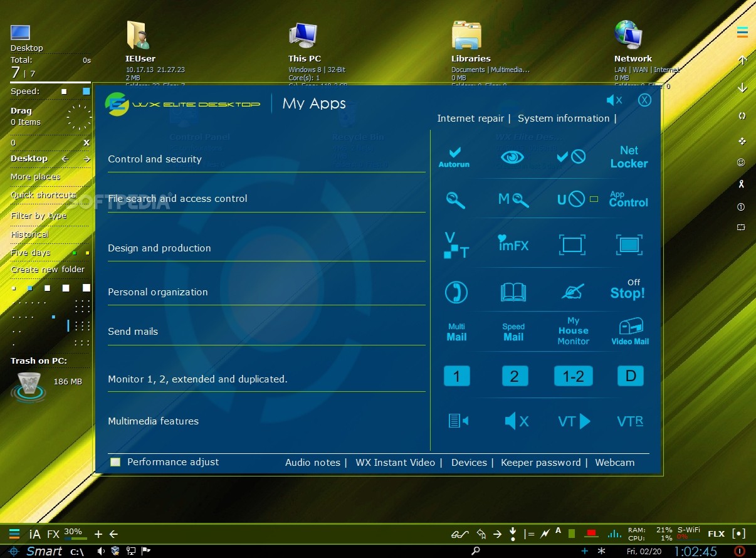This screenshot has width=756, height=558.
Task: Open Speed Mail
Action: 513,332
